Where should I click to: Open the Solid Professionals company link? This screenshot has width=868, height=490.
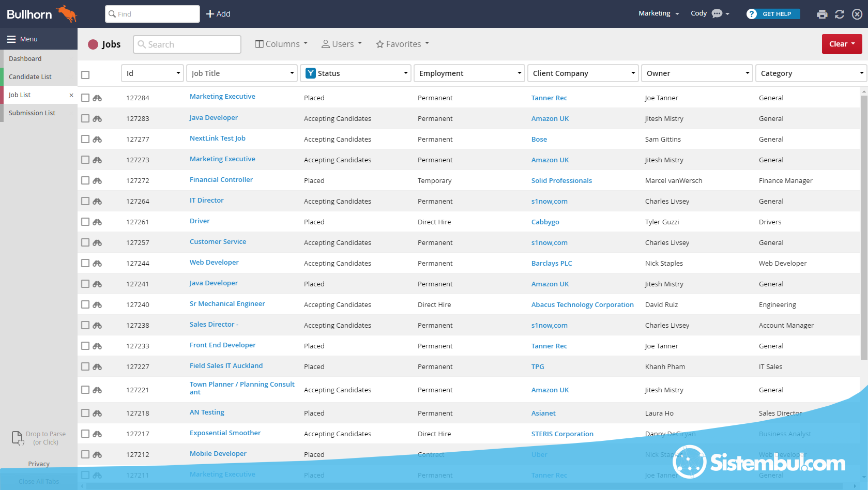pos(561,180)
